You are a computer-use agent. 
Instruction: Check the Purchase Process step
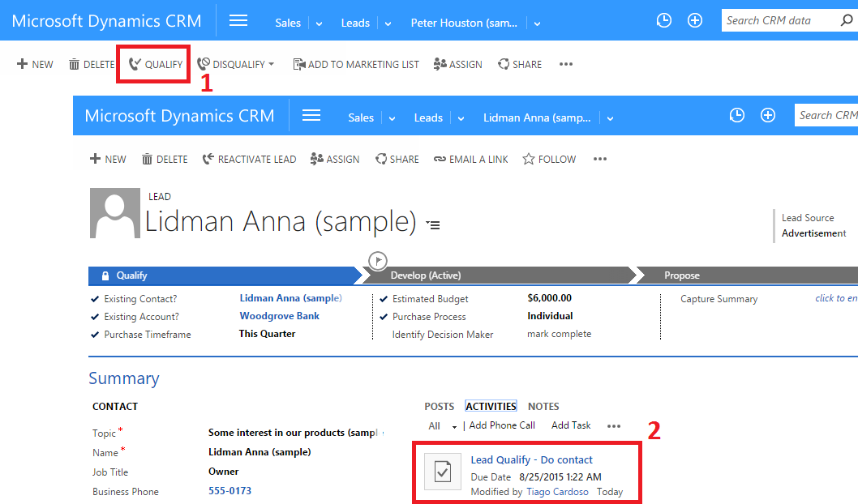[x=384, y=316]
